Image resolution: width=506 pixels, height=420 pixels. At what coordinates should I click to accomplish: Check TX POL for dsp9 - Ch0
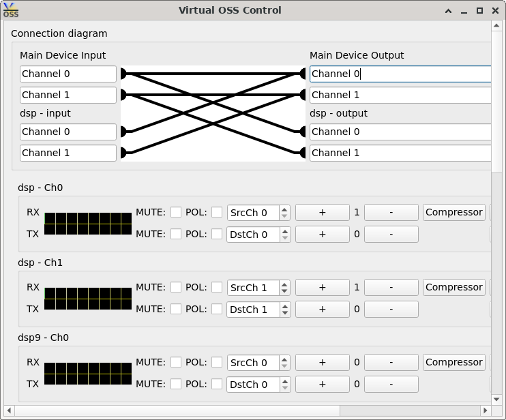(217, 384)
